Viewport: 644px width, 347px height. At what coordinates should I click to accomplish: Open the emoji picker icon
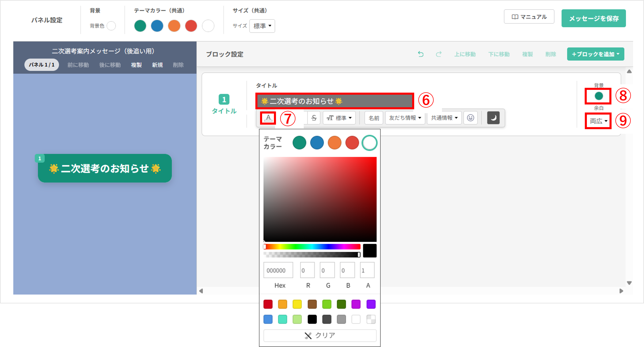pos(470,118)
